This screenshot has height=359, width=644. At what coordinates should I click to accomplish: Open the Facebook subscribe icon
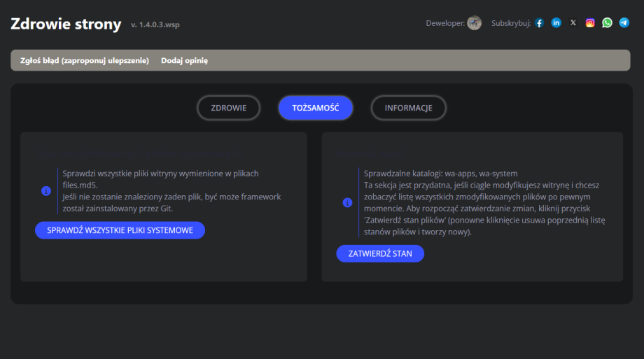pyautogui.click(x=539, y=23)
